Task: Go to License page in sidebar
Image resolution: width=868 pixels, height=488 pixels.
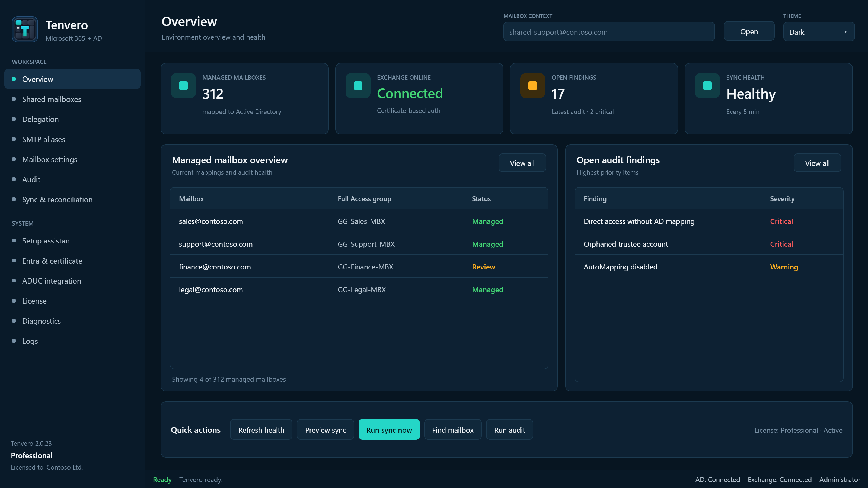Action: pos(72,301)
